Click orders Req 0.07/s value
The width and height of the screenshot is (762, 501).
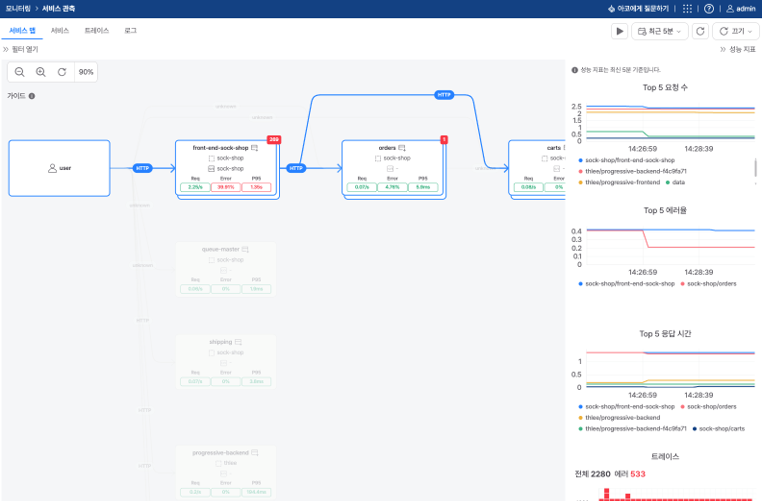point(362,187)
